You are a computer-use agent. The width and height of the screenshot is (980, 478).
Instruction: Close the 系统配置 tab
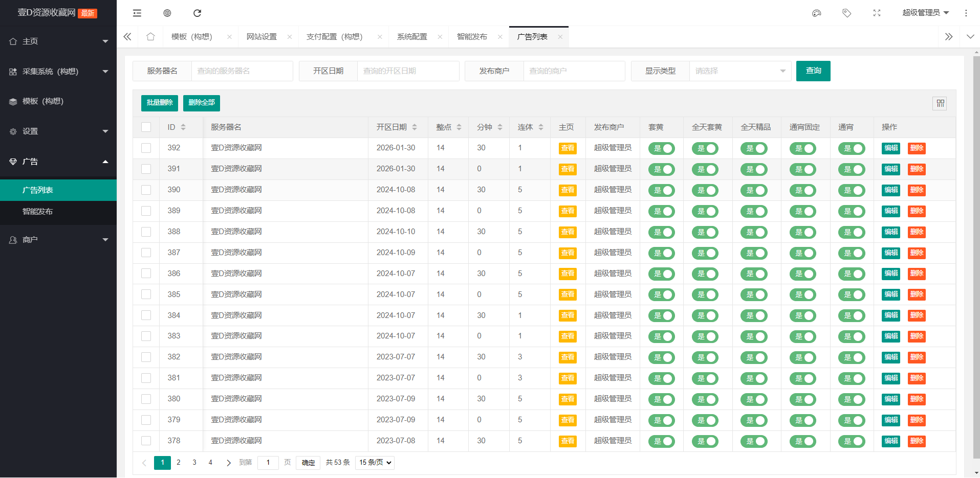(440, 37)
